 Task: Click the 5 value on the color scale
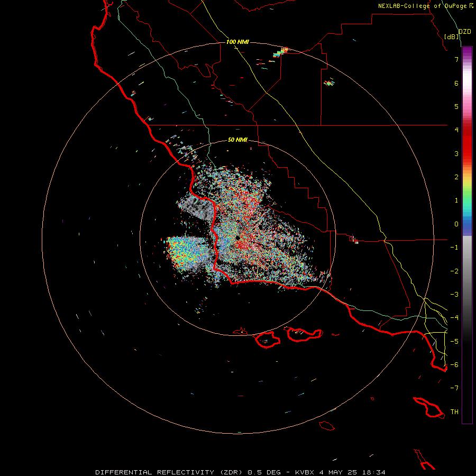coord(456,106)
